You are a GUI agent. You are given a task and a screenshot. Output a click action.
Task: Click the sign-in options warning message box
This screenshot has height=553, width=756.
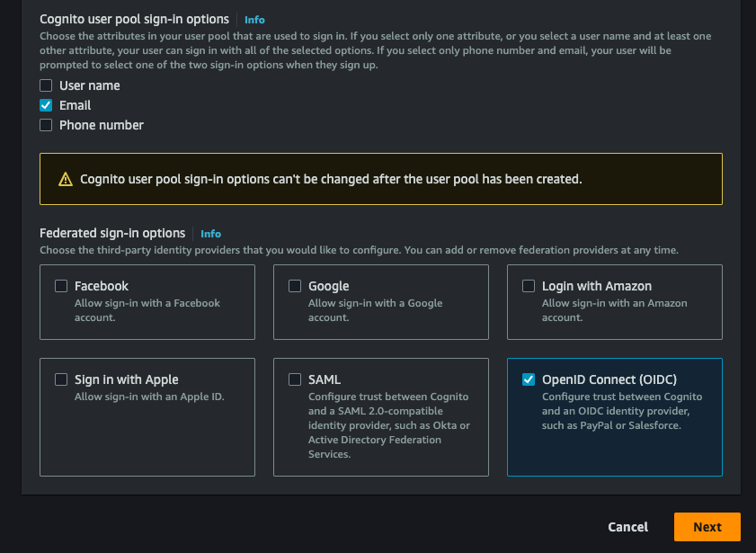pos(380,178)
